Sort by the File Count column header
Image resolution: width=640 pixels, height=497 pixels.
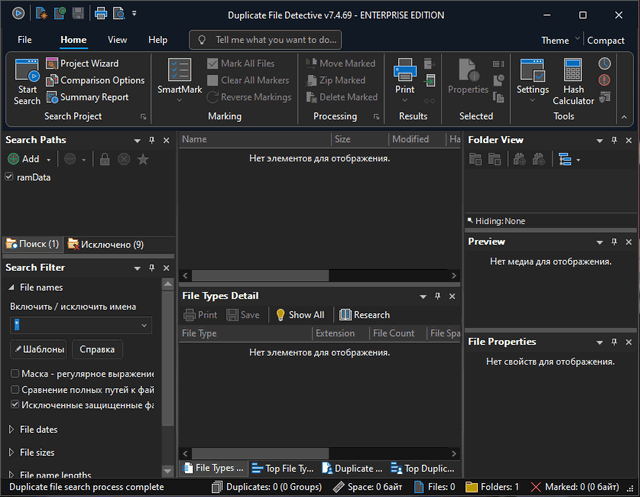click(397, 333)
